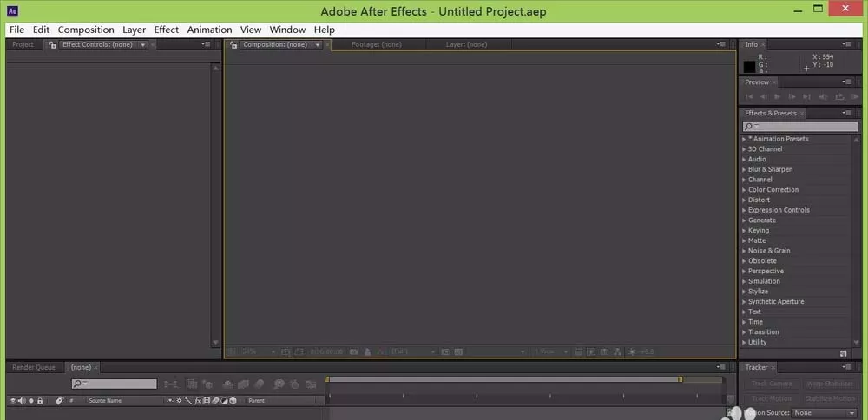Click the label tag column header

[x=59, y=401]
